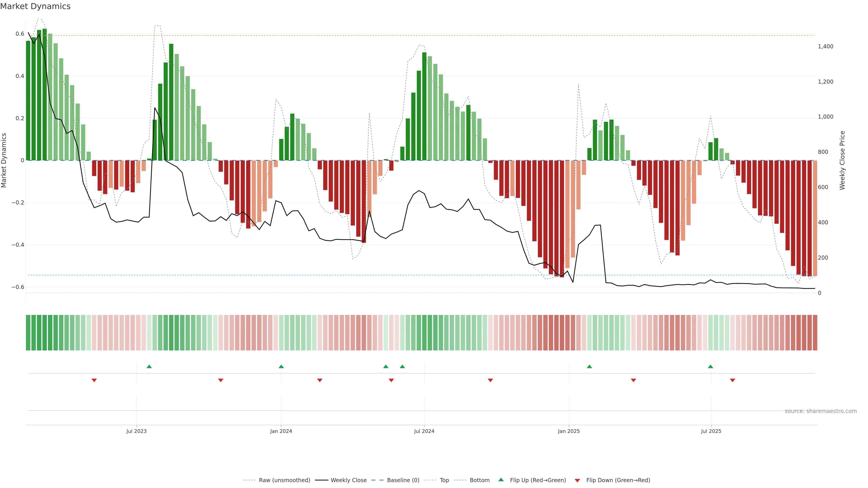Click the green flip-up marker at Jan 2024

click(281, 366)
